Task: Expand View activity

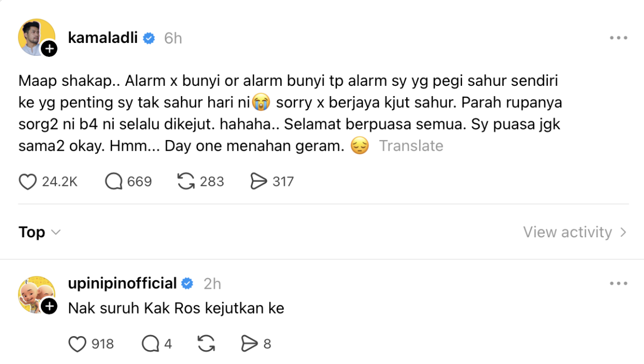Action: (x=575, y=232)
